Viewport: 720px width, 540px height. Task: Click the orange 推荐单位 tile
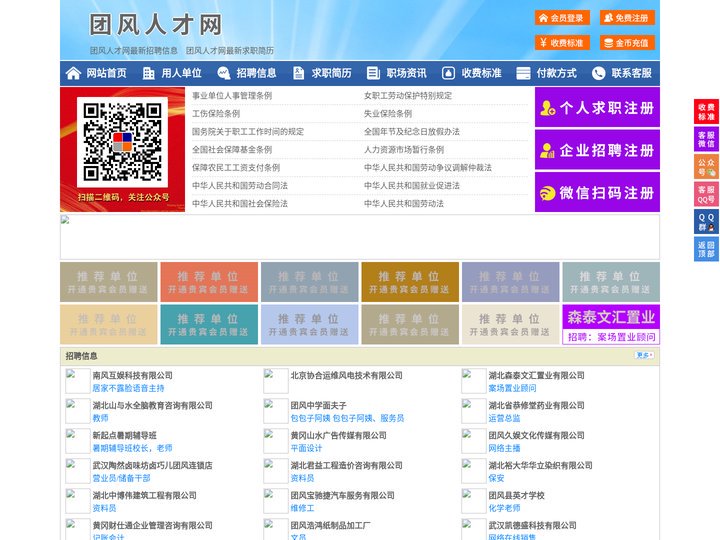pyautogui.click(x=209, y=282)
